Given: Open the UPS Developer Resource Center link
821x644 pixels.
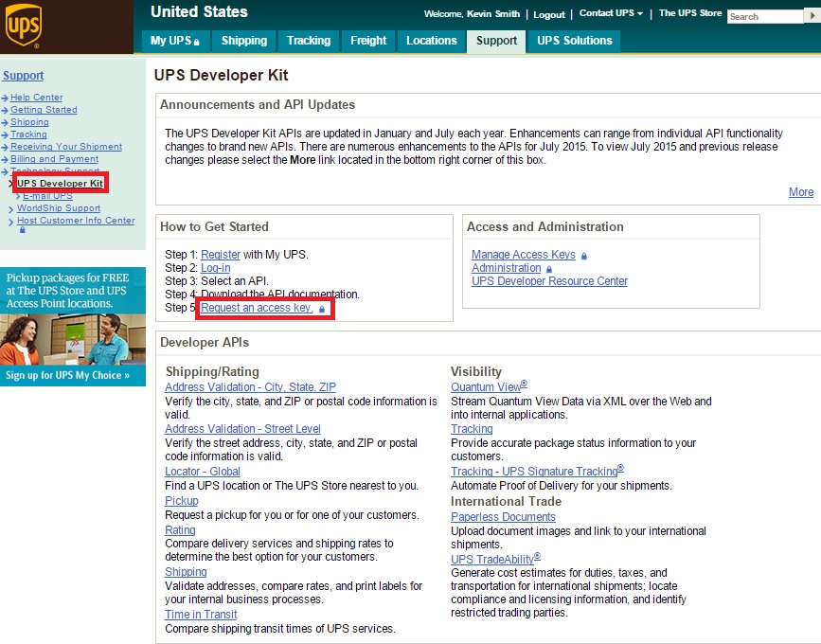Looking at the screenshot, I should click(549, 280).
